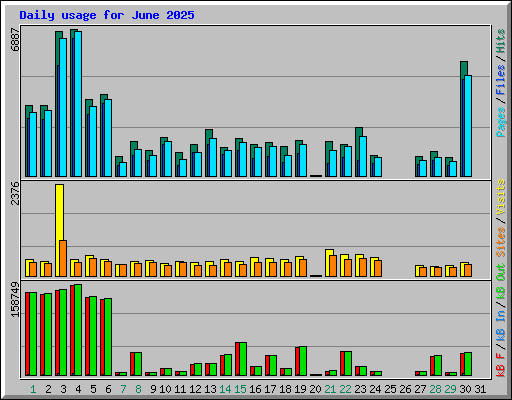Click day 23 on the x-axis
The width and height of the screenshot is (512, 400).
360,389
